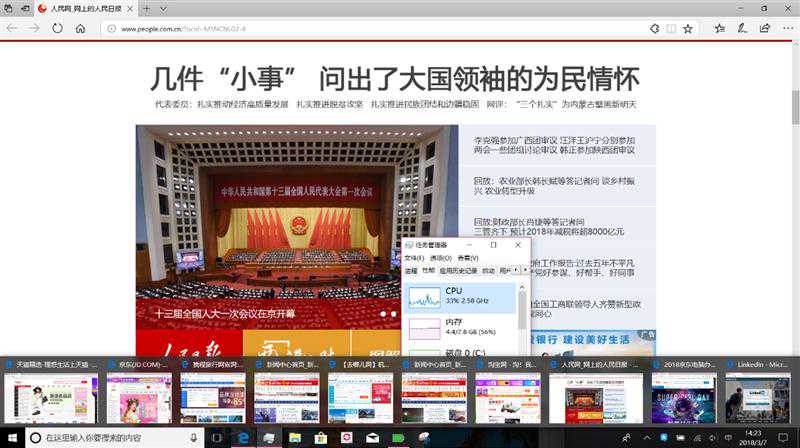This screenshot has width=800, height=448.
Task: Add page to favorites with star icon
Action: pyautogui.click(x=687, y=29)
